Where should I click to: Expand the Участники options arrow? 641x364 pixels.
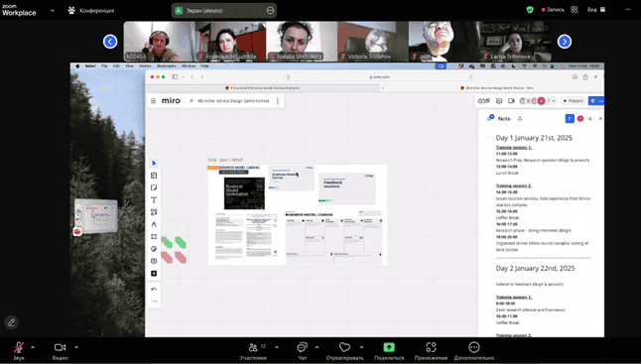click(277, 347)
